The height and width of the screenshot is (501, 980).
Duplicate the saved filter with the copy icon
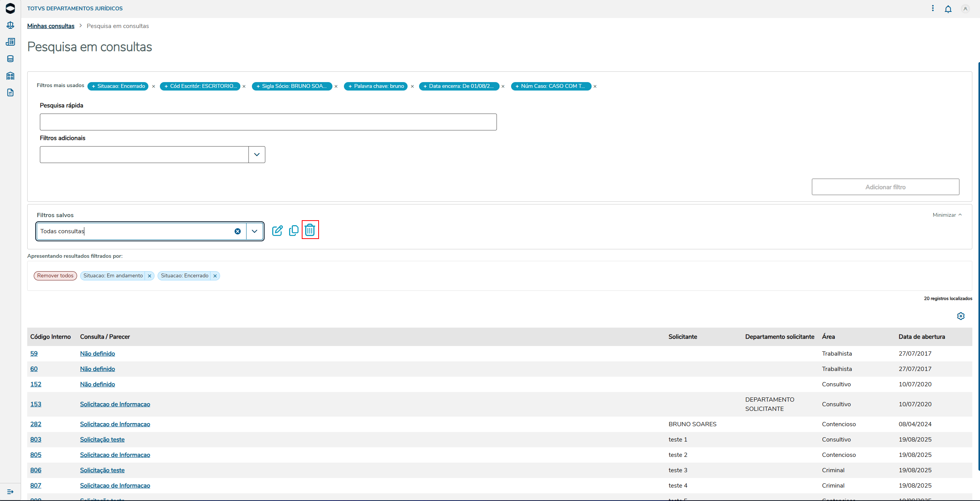[294, 231]
